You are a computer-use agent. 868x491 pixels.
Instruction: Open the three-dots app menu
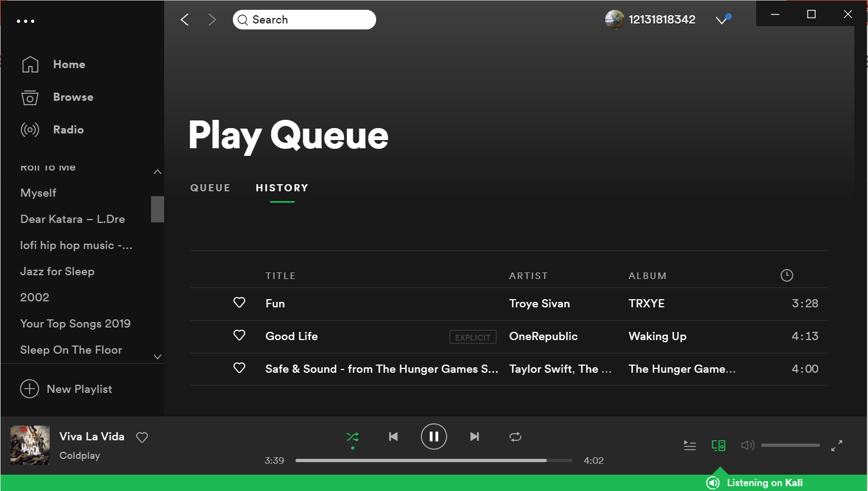pyautogui.click(x=26, y=21)
